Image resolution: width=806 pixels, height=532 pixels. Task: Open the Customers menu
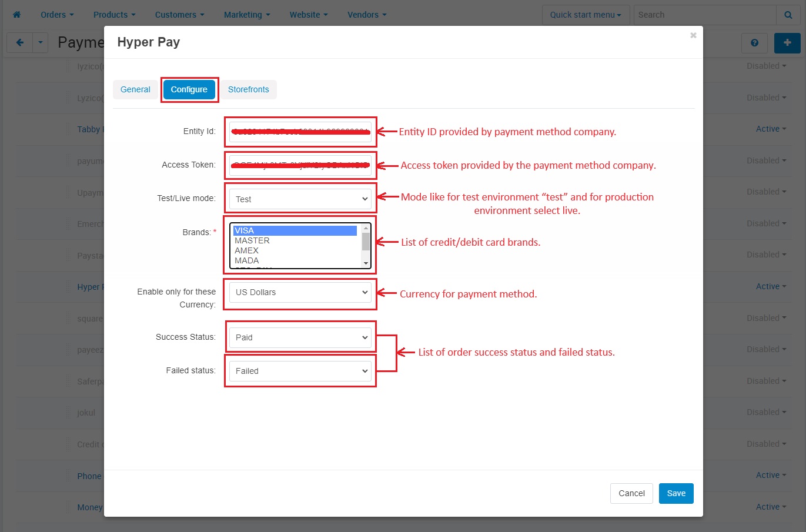179,15
